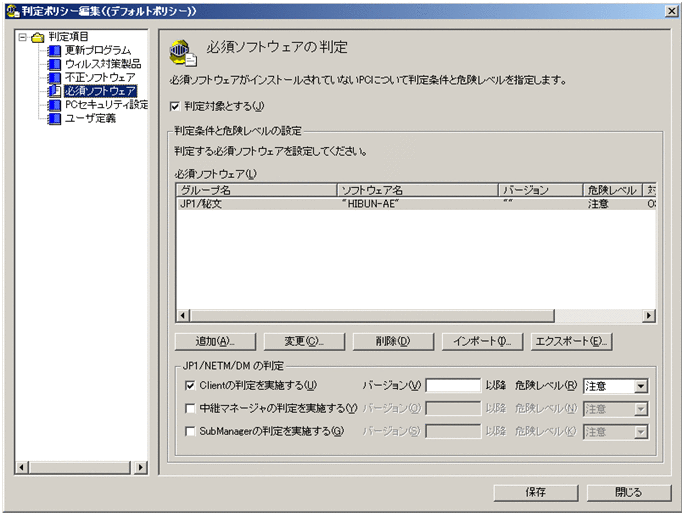Click the SubManager バージョン input field
This screenshot has width=685, height=517.
pos(453,431)
